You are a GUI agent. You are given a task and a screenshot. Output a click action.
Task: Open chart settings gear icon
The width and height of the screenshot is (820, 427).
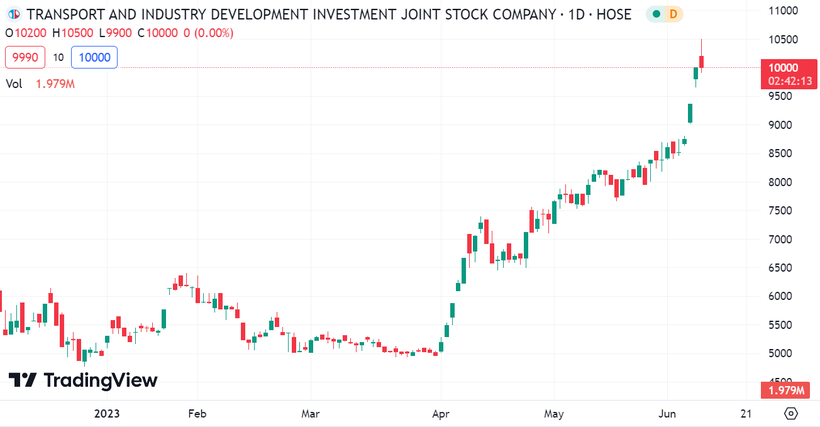[x=791, y=413]
